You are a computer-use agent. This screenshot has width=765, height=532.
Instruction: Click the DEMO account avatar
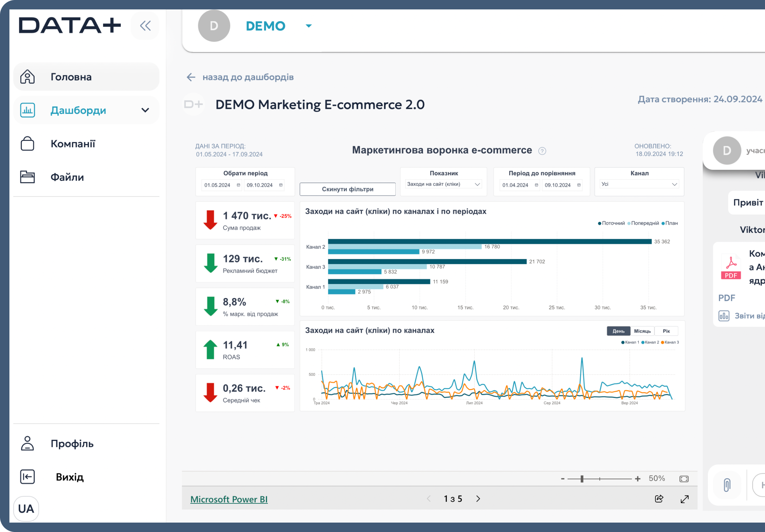(x=214, y=26)
